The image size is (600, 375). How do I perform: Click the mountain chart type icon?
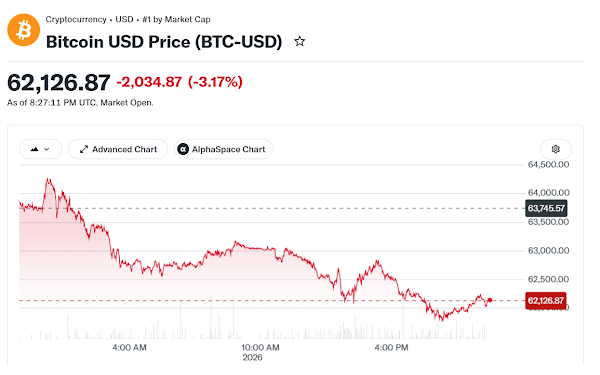click(x=34, y=149)
